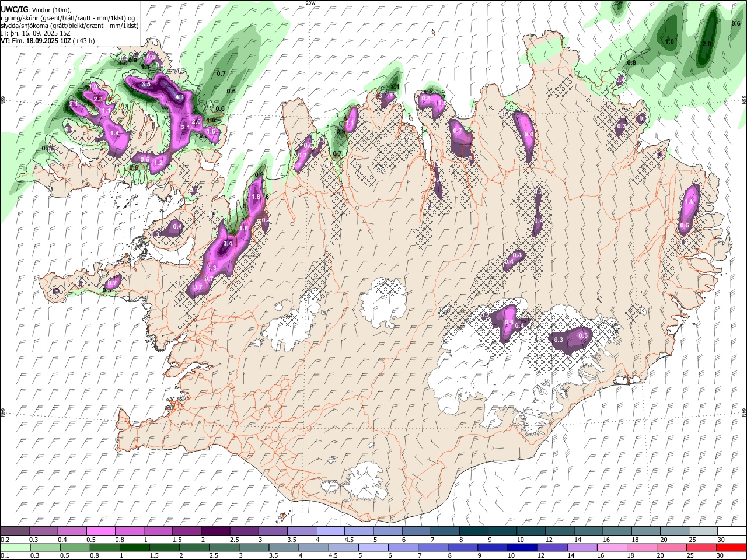Click the light pink 16–18 bottom-row swatch
The width and height of the screenshot is (747, 560).
pos(612,547)
